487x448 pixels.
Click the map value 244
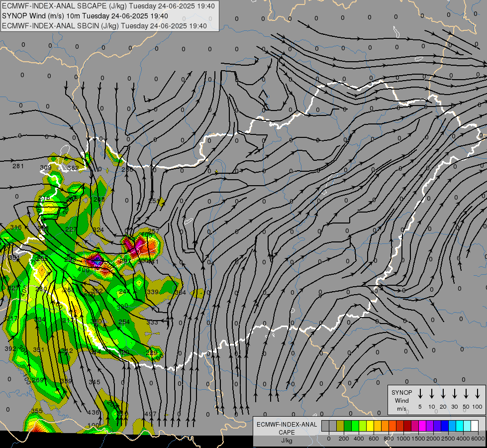[124, 291]
